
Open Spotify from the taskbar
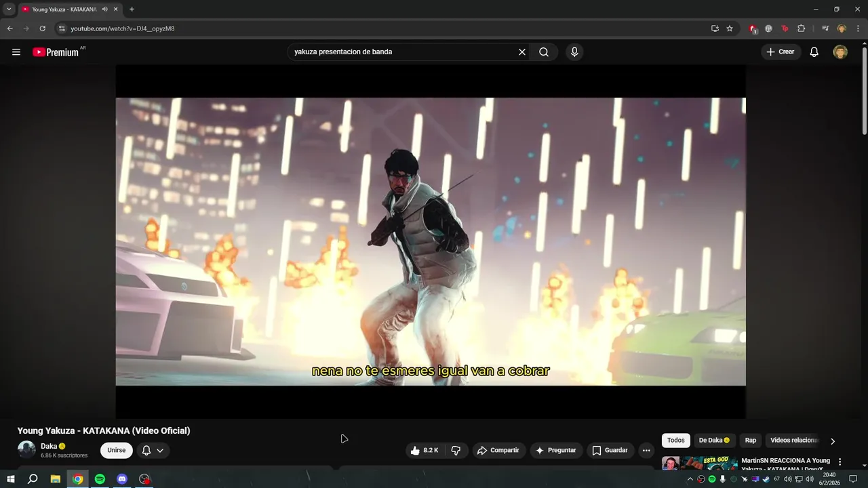(100, 479)
